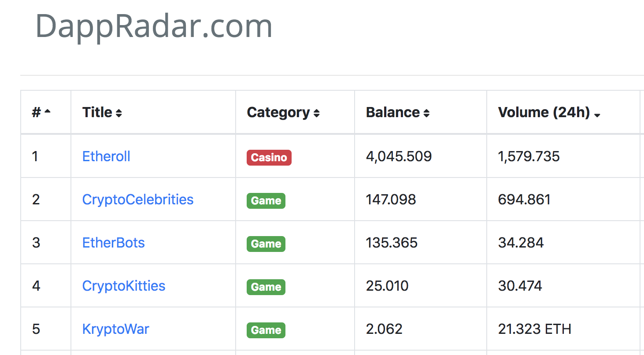644x355 pixels.
Task: Visit the KryptoWar dapp page
Action: point(116,329)
